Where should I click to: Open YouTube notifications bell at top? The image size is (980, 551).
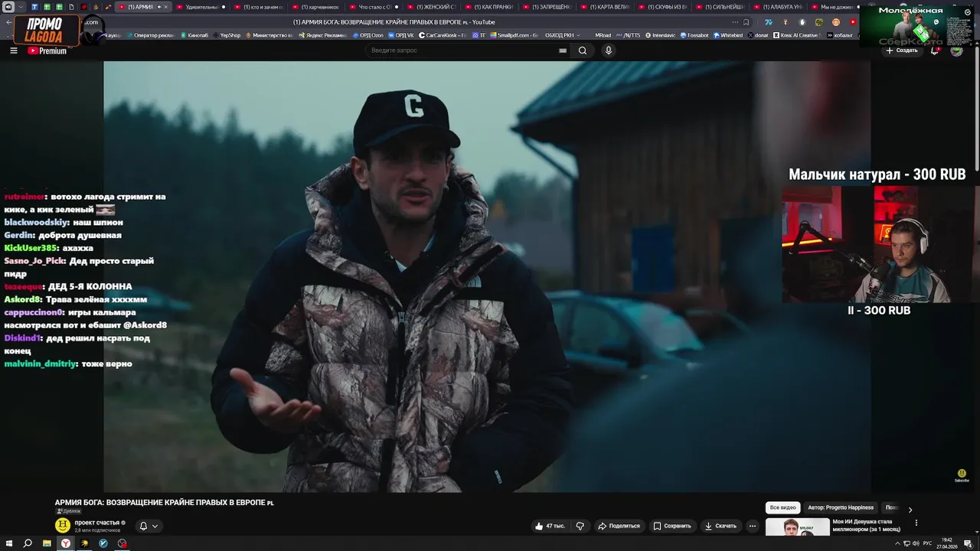935,51
